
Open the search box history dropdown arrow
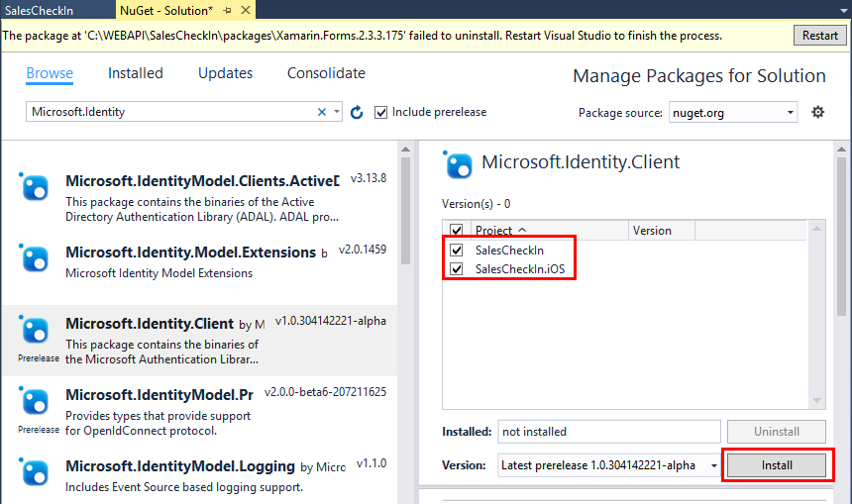point(337,112)
